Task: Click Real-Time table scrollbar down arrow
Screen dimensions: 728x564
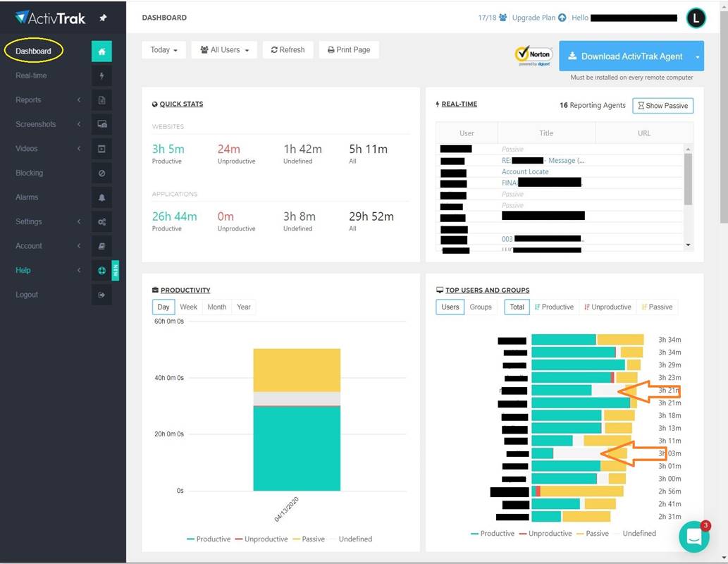Action: coord(688,245)
